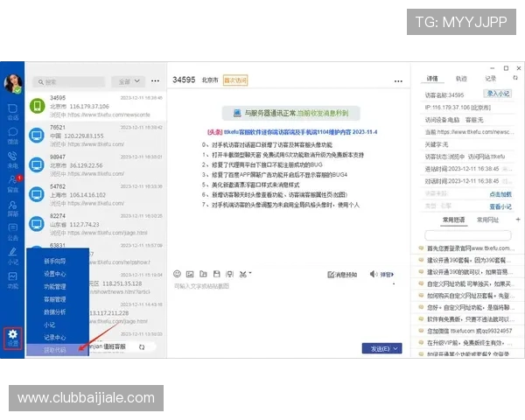Select visitor 54762 from 上海市
The height and width of the screenshot is (420, 525).
coord(95,194)
